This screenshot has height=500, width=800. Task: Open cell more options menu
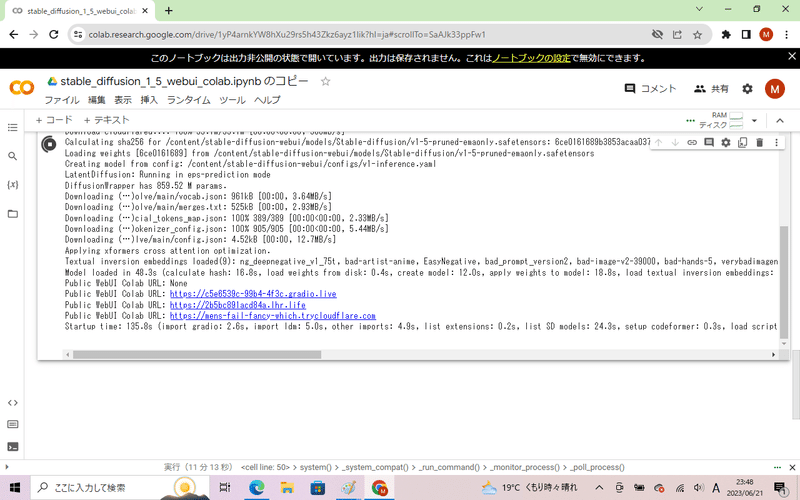[776, 142]
